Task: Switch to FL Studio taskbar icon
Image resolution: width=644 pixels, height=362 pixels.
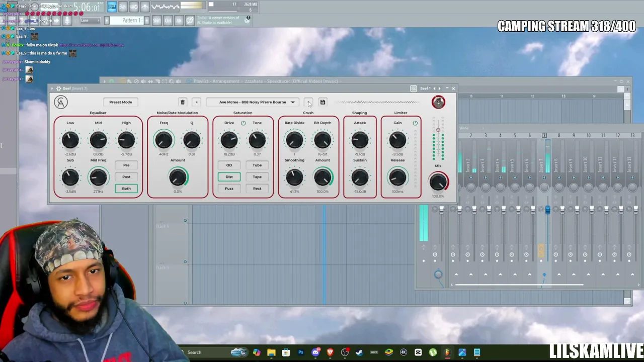Action: pyautogui.click(x=447, y=352)
